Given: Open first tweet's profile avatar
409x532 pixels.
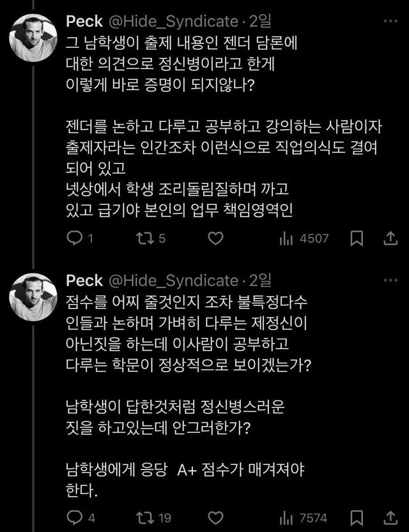Looking at the screenshot, I should [x=35, y=36].
